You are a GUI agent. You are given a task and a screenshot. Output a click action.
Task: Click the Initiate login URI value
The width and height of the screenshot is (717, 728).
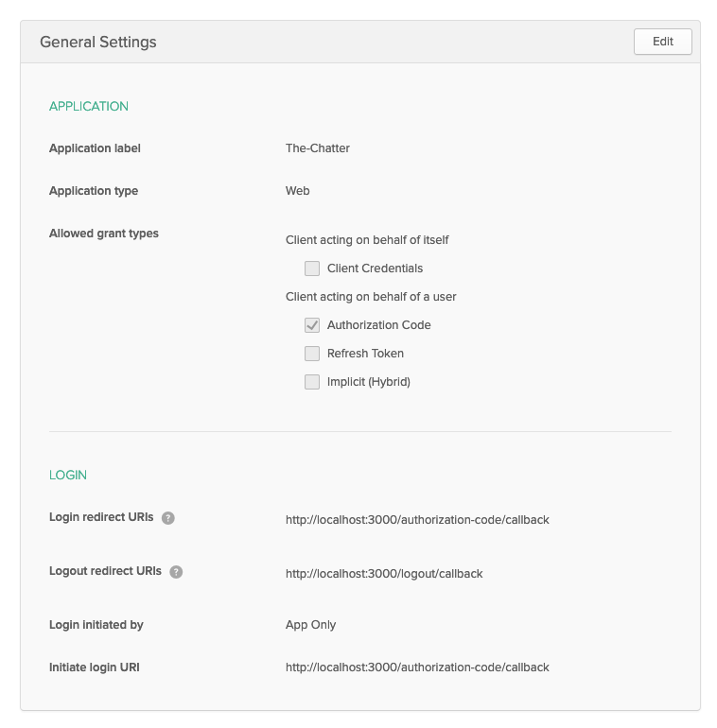tap(417, 667)
